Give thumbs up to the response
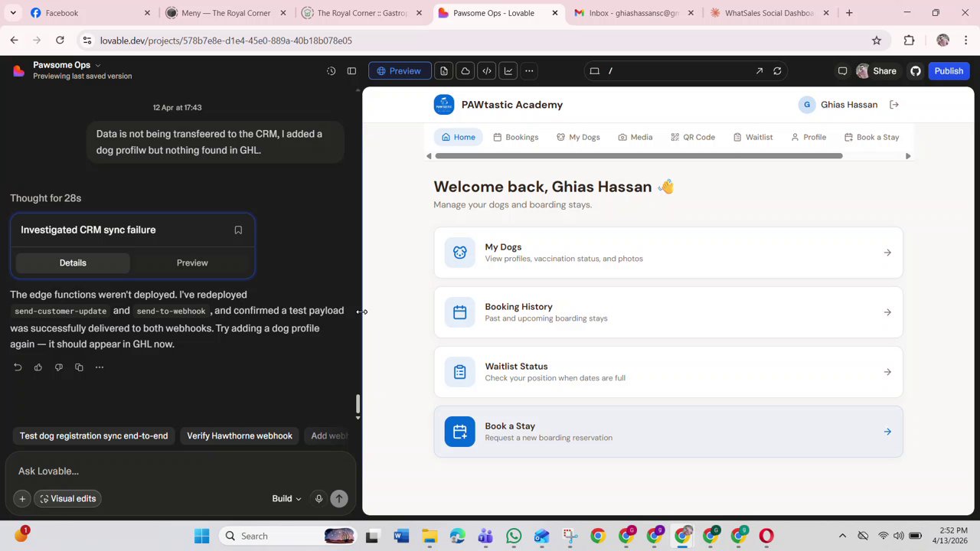Viewport: 980px width, 551px height. click(38, 367)
